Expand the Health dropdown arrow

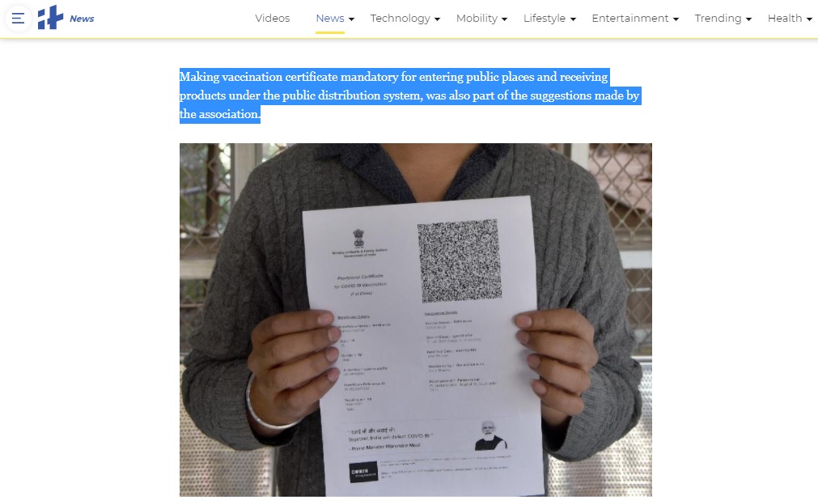(809, 19)
